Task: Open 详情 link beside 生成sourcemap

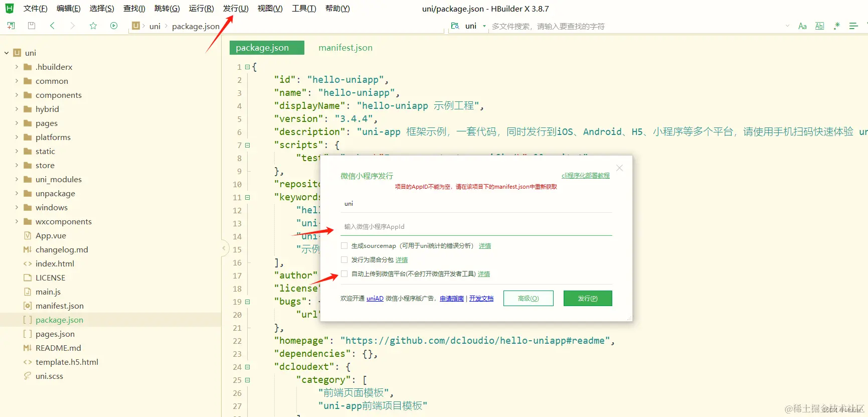Action: pyautogui.click(x=485, y=246)
